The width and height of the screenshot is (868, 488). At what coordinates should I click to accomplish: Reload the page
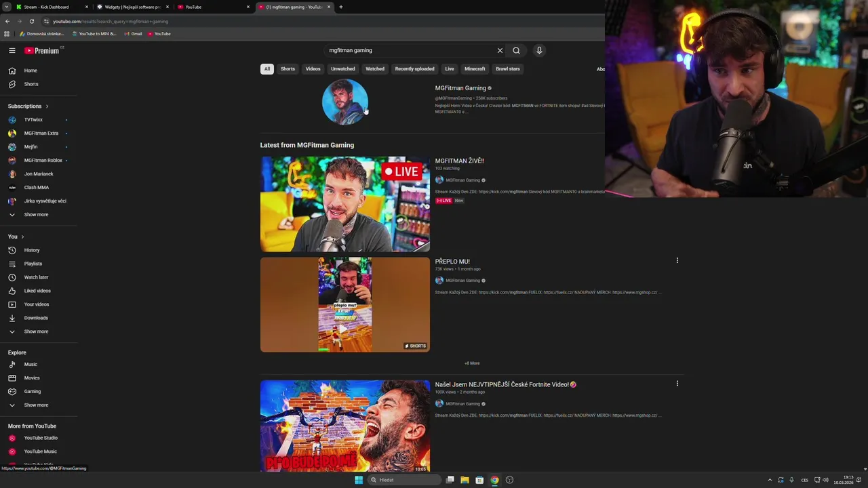31,21
